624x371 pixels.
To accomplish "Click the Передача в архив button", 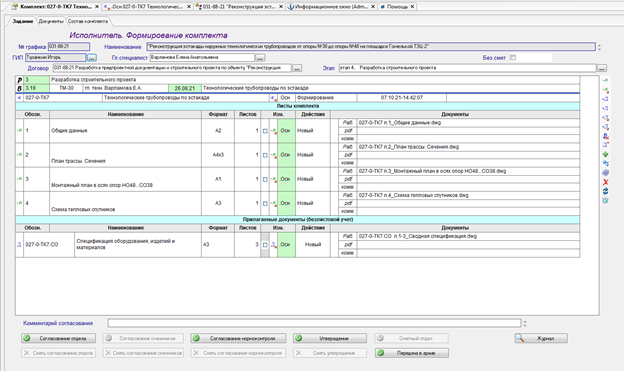I will pyautogui.click(x=411, y=353).
